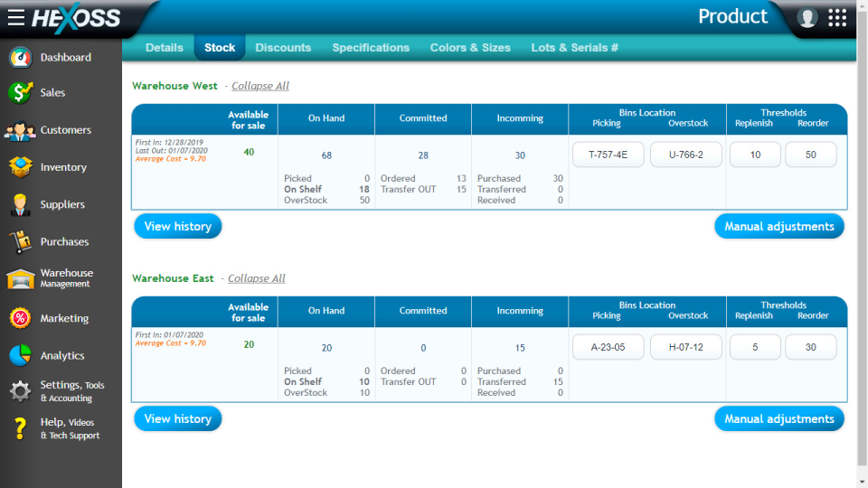Click the Customers people icon
Screen dimensions: 868x488
[x=20, y=130]
